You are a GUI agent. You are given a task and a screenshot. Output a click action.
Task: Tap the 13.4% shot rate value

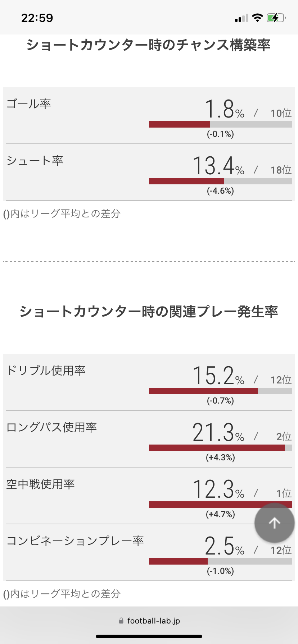218,166
